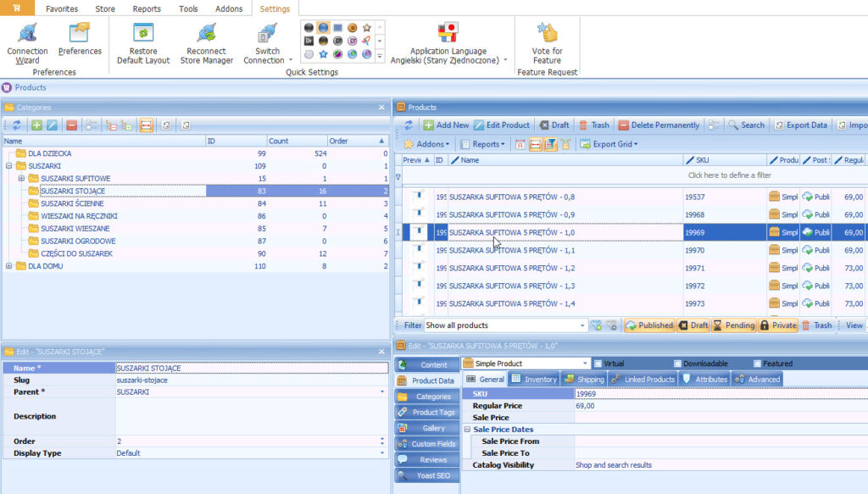Select the SUSZARKI ŚCIENNE category
This screenshot has height=494, width=868.
click(72, 203)
